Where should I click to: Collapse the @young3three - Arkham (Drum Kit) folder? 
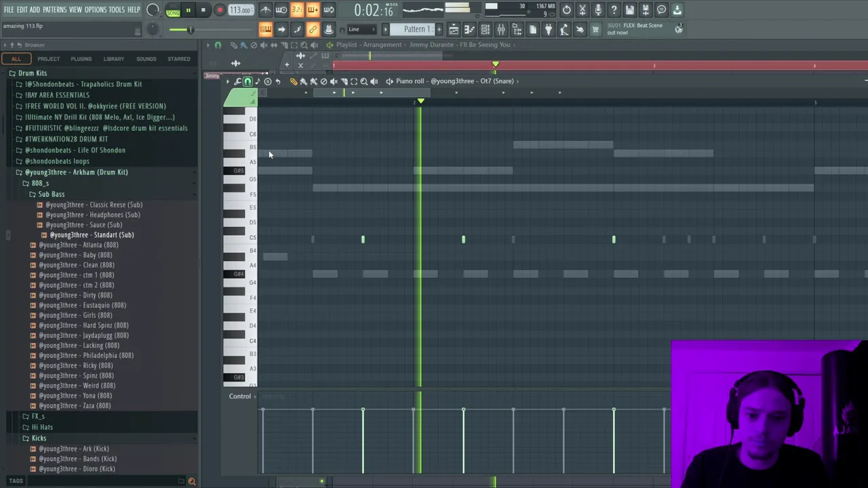(x=76, y=172)
